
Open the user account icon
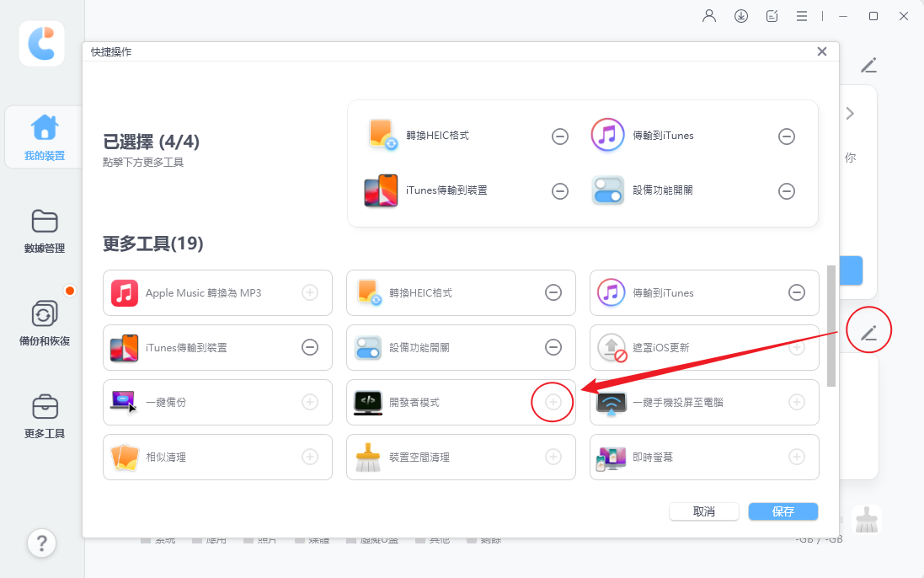(x=709, y=16)
